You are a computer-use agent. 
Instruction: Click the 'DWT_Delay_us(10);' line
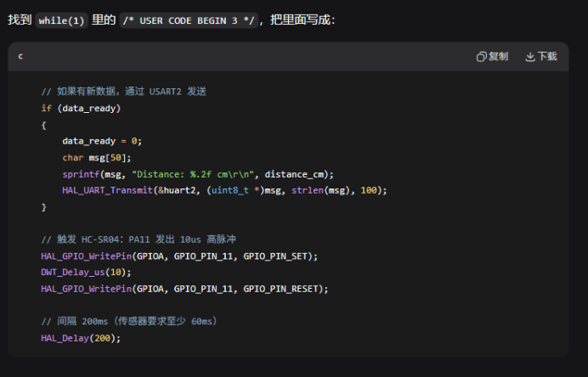tap(87, 272)
